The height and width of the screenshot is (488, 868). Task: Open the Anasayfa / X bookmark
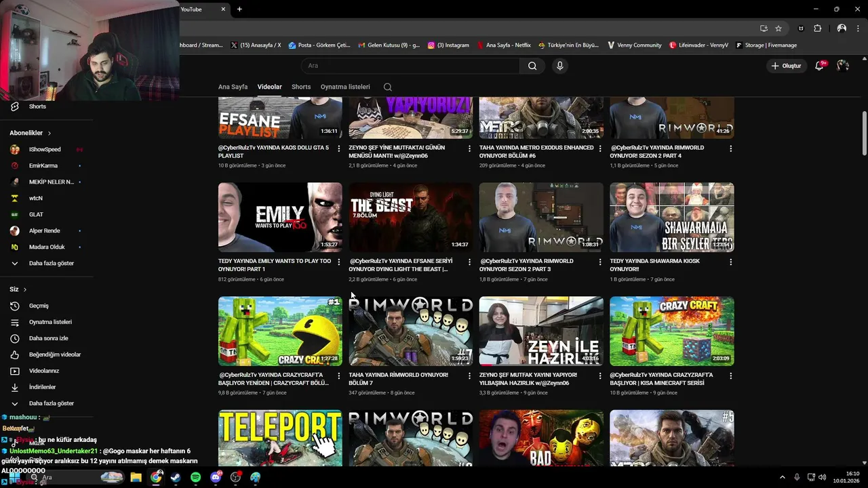click(x=256, y=45)
